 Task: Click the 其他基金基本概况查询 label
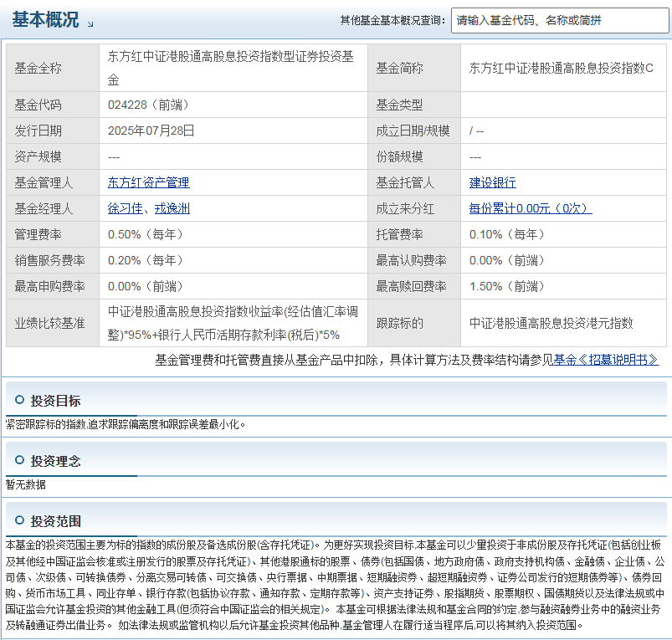(393, 21)
